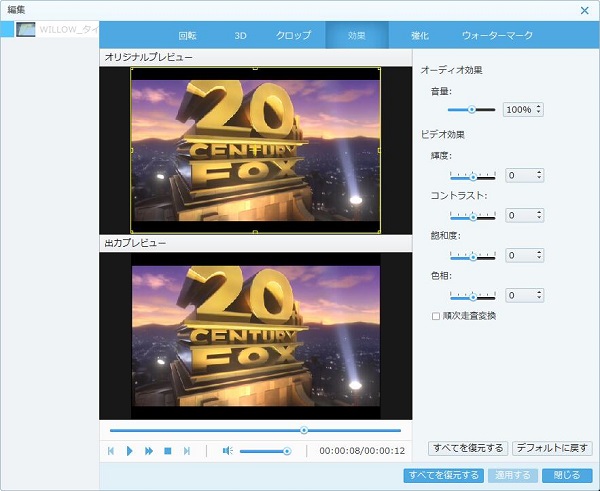The width and height of the screenshot is (600, 491).
Task: Click blue すべてを復元する button at bottom
Action: [x=443, y=475]
